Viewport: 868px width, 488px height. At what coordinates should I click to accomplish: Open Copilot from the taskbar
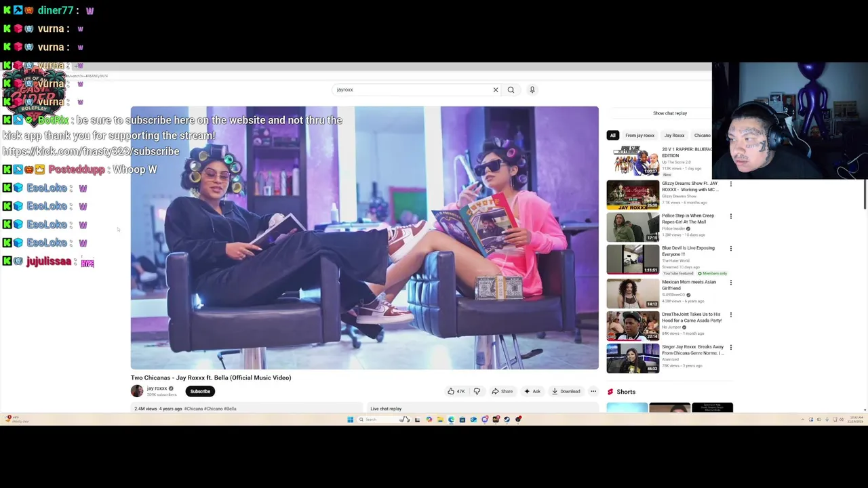[429, 420]
